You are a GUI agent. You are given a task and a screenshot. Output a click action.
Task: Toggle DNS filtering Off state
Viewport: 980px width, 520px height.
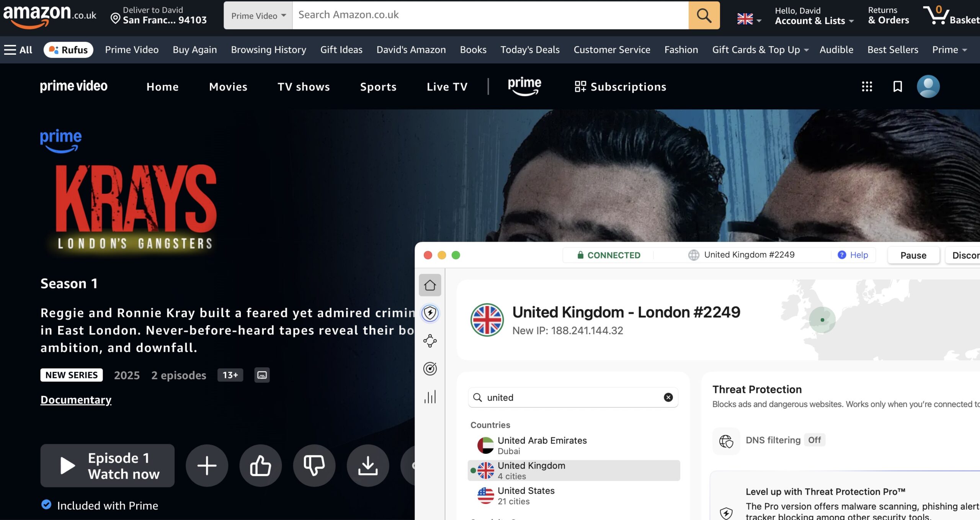point(814,440)
